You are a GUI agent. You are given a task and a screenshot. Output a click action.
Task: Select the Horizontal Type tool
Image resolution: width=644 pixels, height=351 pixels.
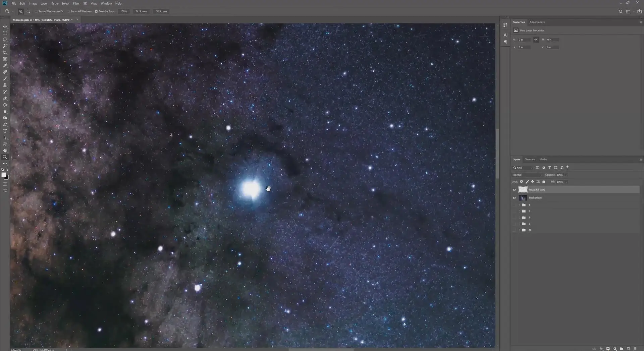pos(5,131)
